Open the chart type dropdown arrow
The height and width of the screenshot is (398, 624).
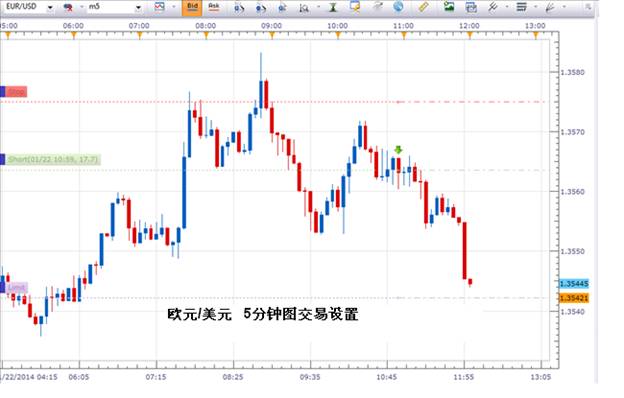click(x=174, y=7)
